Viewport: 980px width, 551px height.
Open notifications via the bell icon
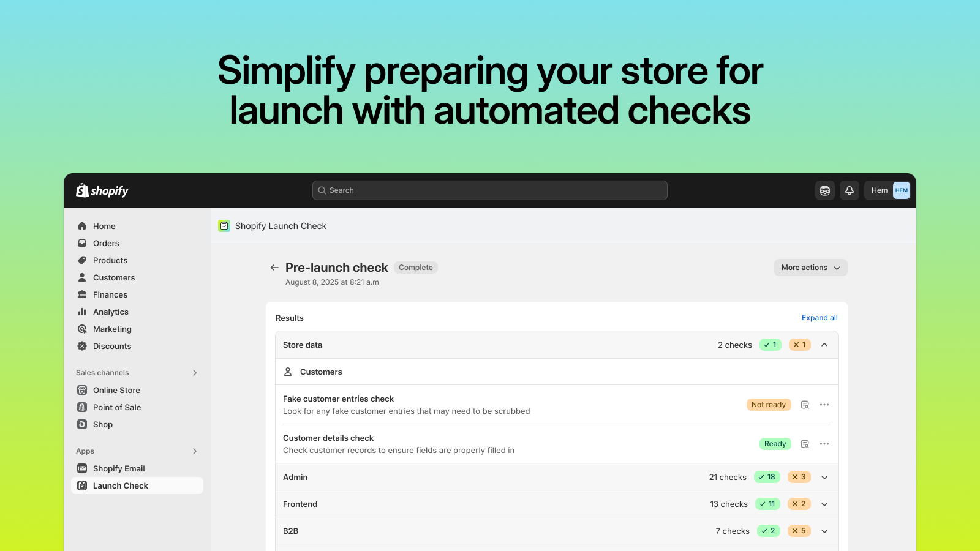click(x=850, y=190)
